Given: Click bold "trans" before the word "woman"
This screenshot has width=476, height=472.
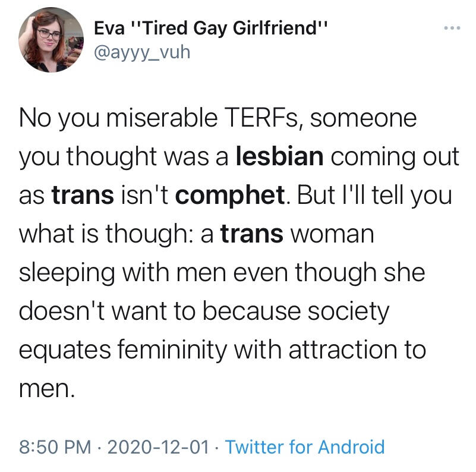Looking at the screenshot, I should pos(252,234).
